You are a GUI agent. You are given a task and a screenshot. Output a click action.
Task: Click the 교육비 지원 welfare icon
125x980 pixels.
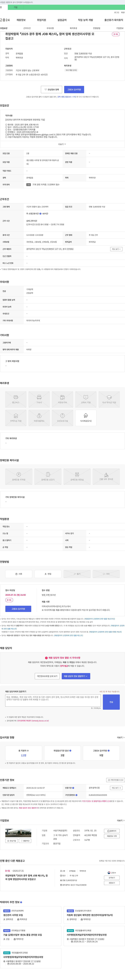(86, 399)
